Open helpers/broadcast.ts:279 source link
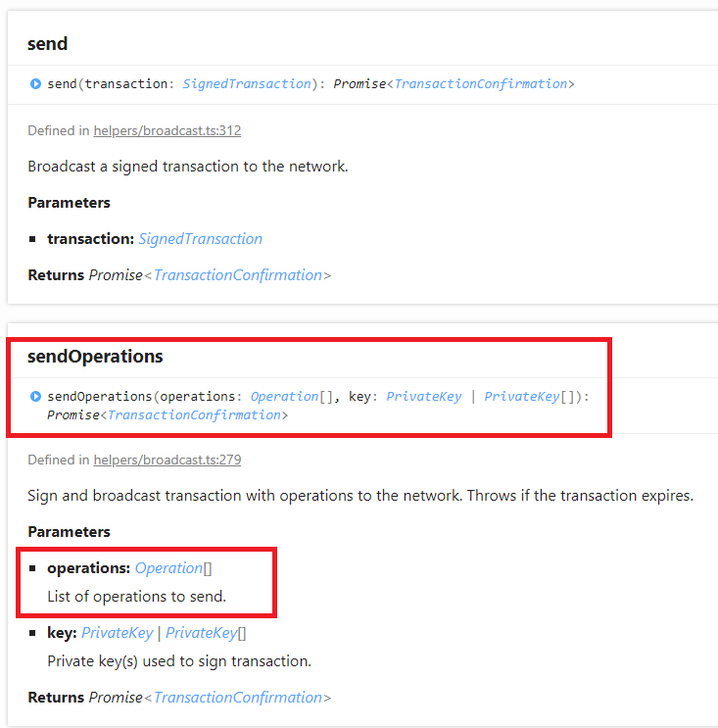This screenshot has width=718, height=728. point(168,461)
